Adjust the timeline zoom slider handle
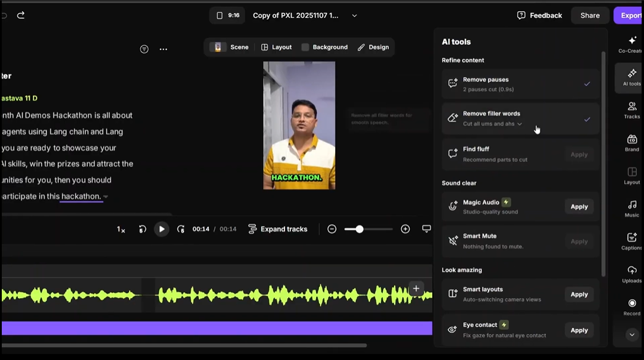 359,229
